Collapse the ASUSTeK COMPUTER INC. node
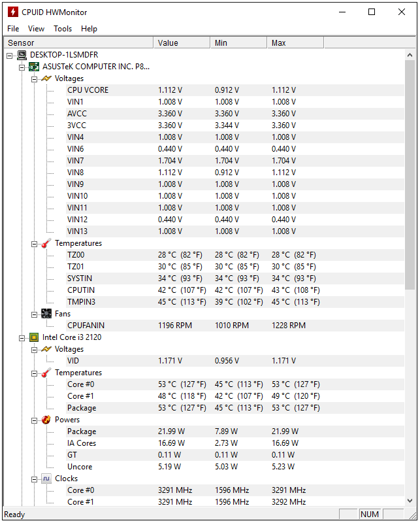Viewport: 420px width, 523px height. 22,68
